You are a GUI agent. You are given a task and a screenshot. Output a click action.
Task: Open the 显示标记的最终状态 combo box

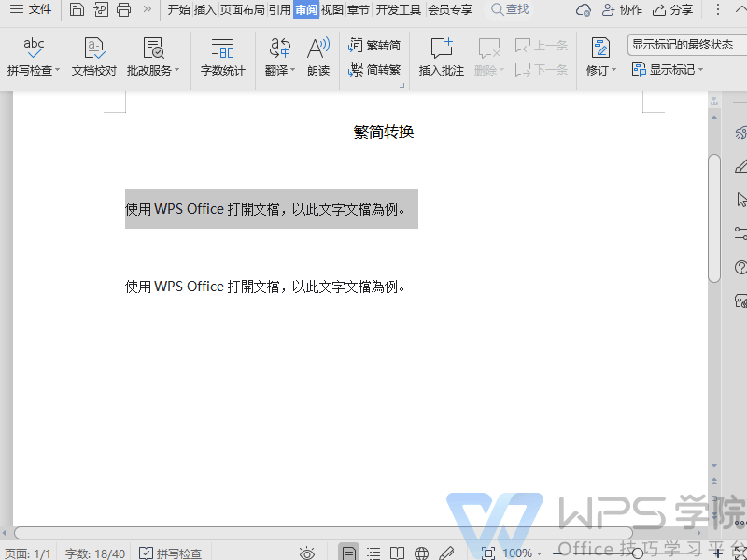tap(687, 45)
